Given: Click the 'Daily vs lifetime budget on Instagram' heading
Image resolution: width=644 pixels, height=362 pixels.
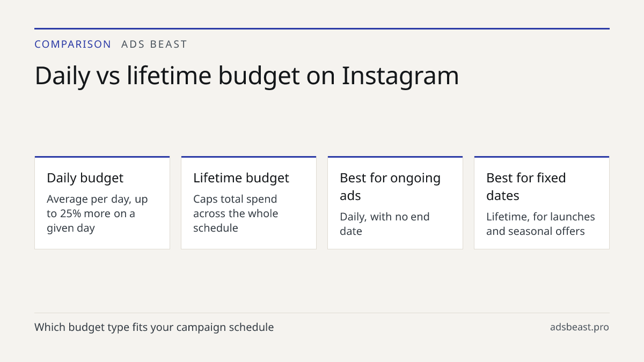Looking at the screenshot, I should point(247,76).
